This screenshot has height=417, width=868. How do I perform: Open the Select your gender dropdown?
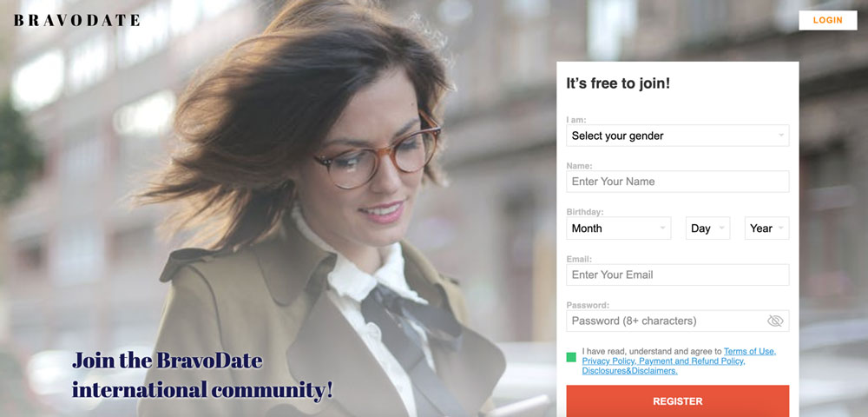[678, 136]
